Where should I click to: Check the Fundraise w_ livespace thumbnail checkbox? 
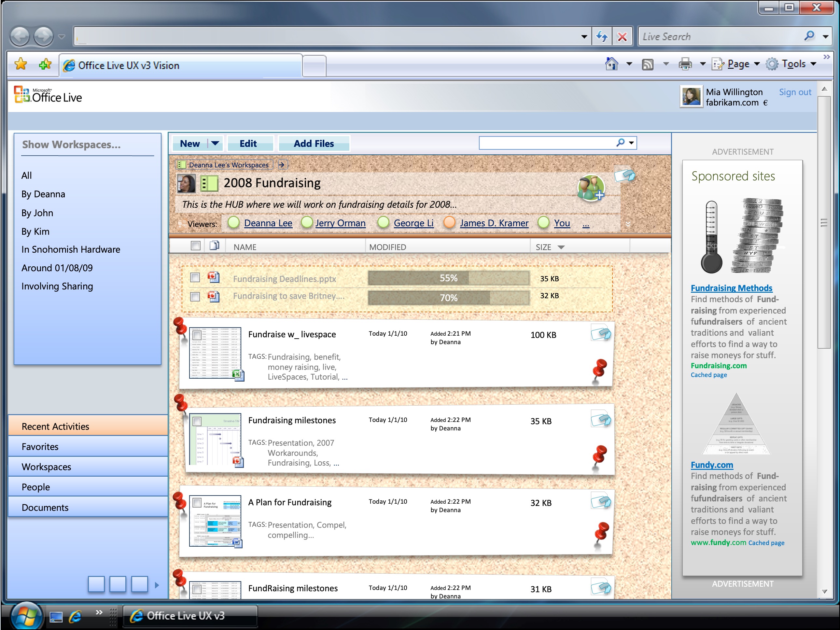click(197, 335)
